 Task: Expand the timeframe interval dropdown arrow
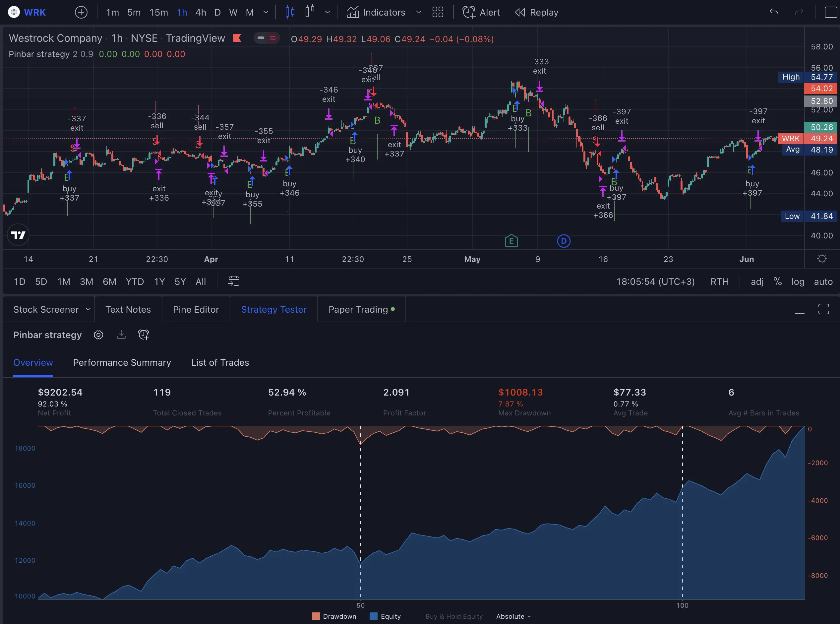point(266,13)
